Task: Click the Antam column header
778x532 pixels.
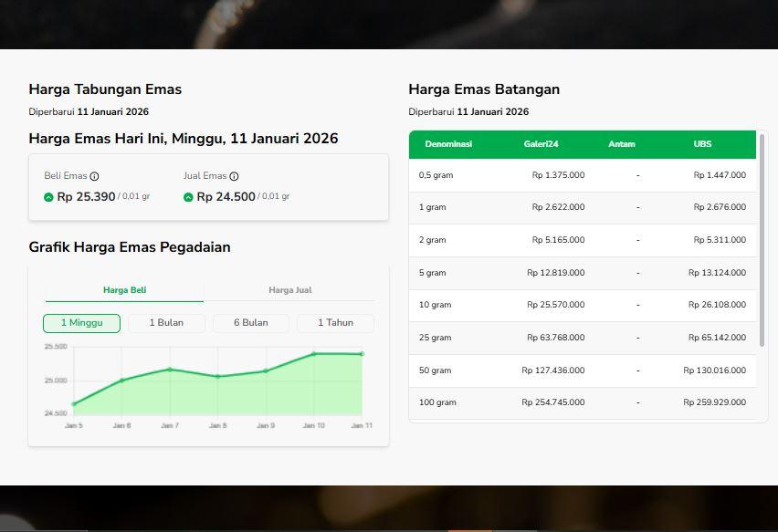Action: (x=622, y=143)
